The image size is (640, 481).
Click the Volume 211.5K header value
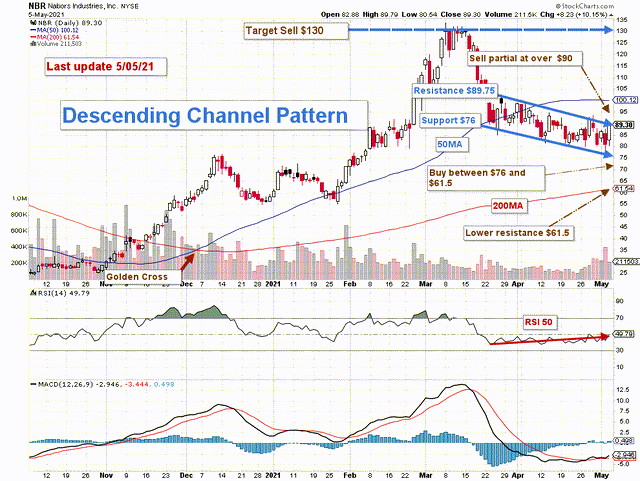point(510,14)
